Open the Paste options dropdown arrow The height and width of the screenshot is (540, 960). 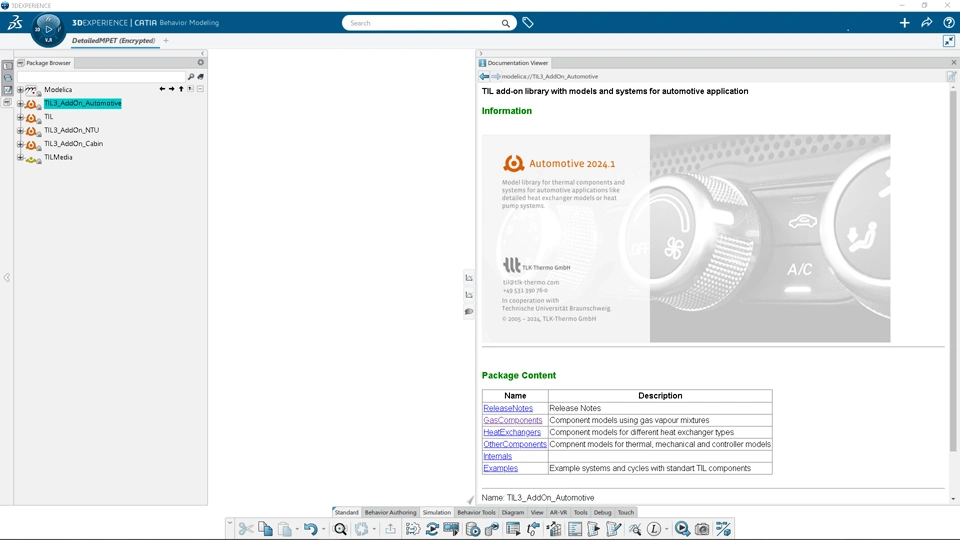point(297,529)
